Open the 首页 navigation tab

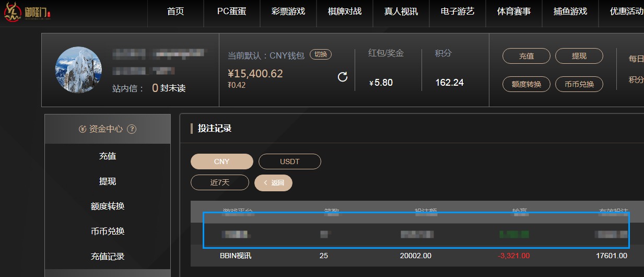[175, 11]
